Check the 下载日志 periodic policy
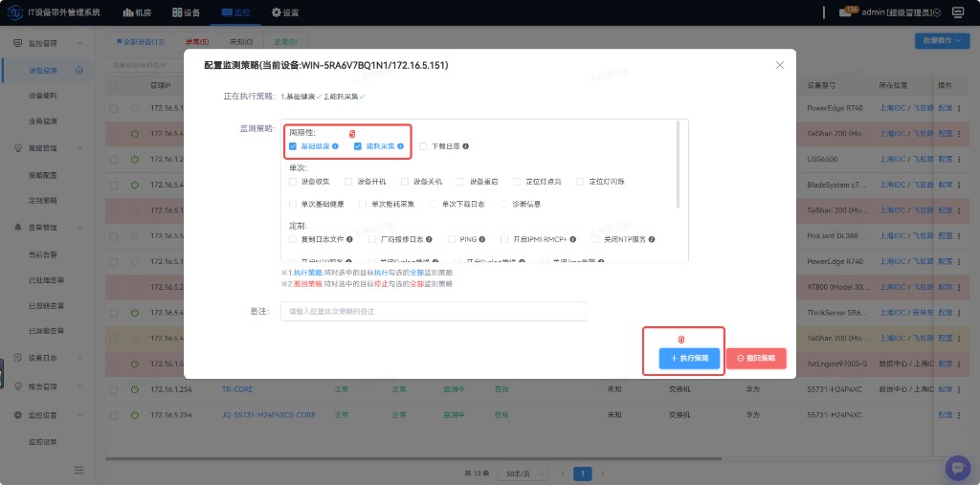 [x=423, y=146]
